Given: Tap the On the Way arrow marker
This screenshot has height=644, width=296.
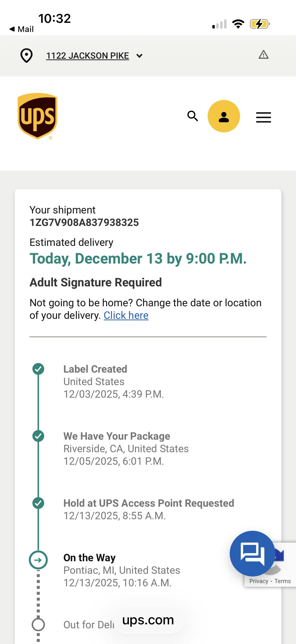Looking at the screenshot, I should click(38, 560).
